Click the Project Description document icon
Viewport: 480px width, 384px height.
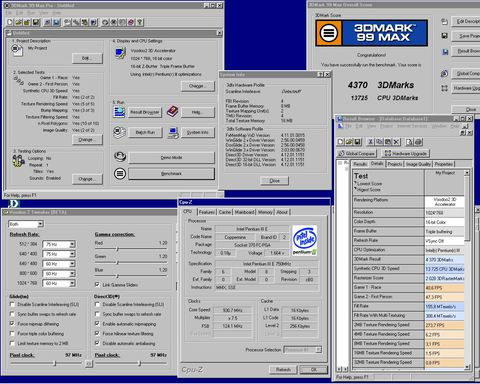point(17,50)
